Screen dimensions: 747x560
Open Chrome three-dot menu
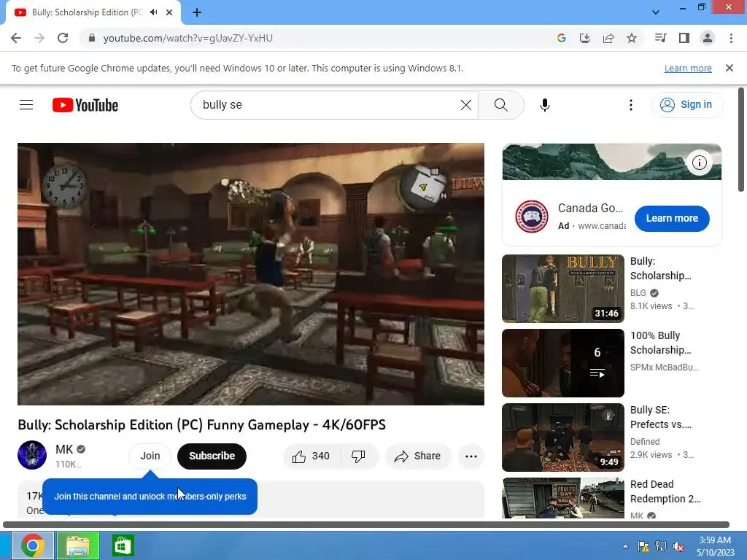coord(731,38)
